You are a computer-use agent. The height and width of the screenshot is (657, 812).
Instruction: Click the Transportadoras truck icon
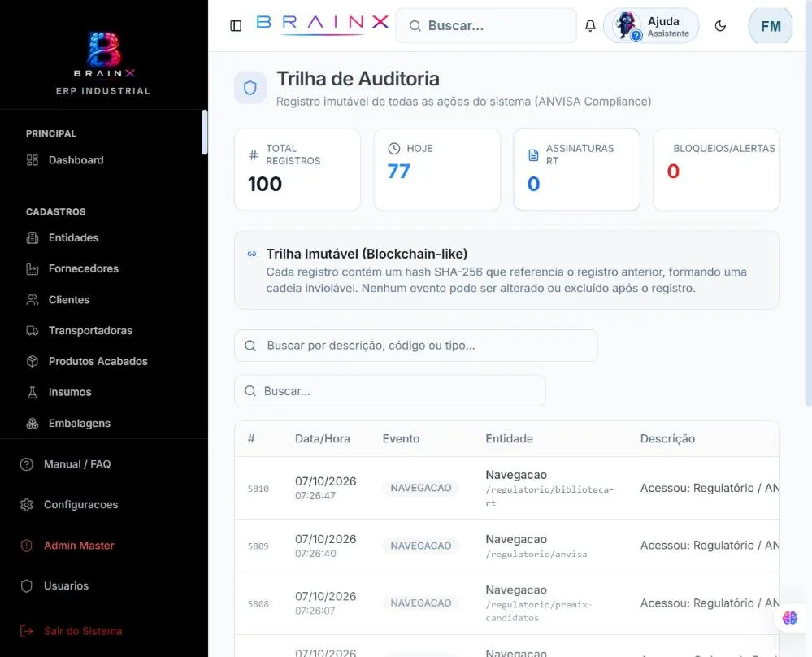pyautogui.click(x=33, y=331)
